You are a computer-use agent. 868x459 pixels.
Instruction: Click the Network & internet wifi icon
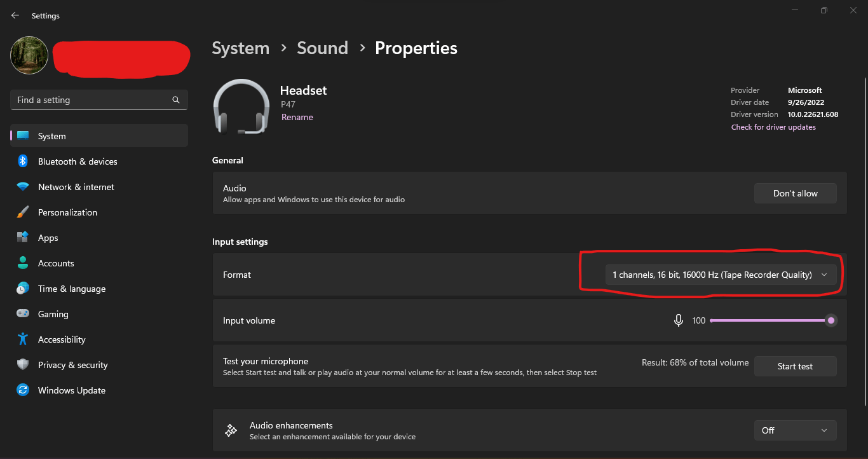23,187
